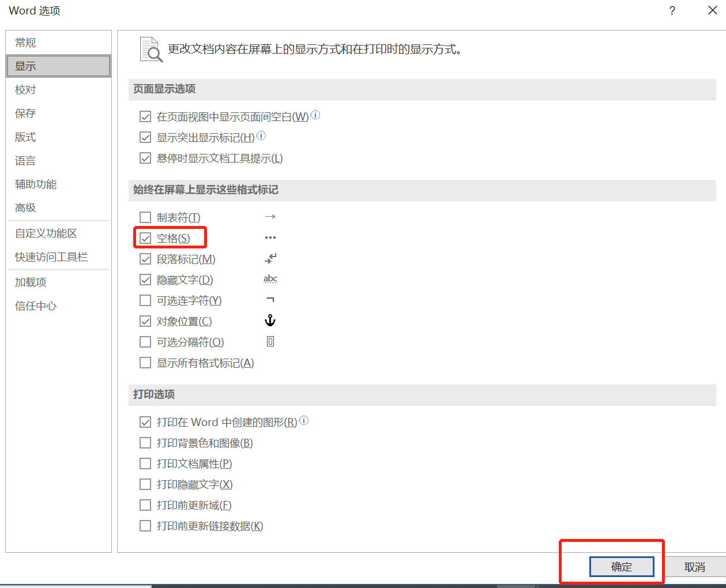Open the 加载项 category
Screen dimensions: 726x588
pos(58,282)
